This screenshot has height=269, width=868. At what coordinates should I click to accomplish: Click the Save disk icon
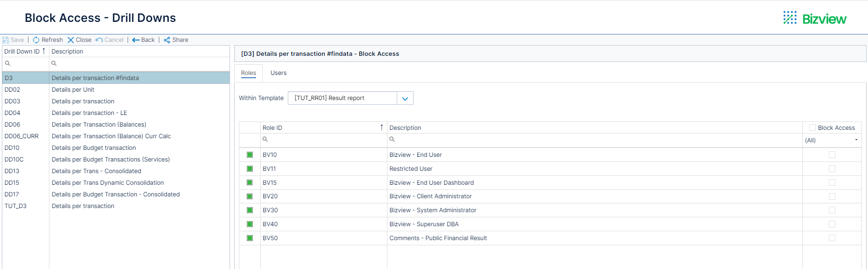[x=6, y=40]
